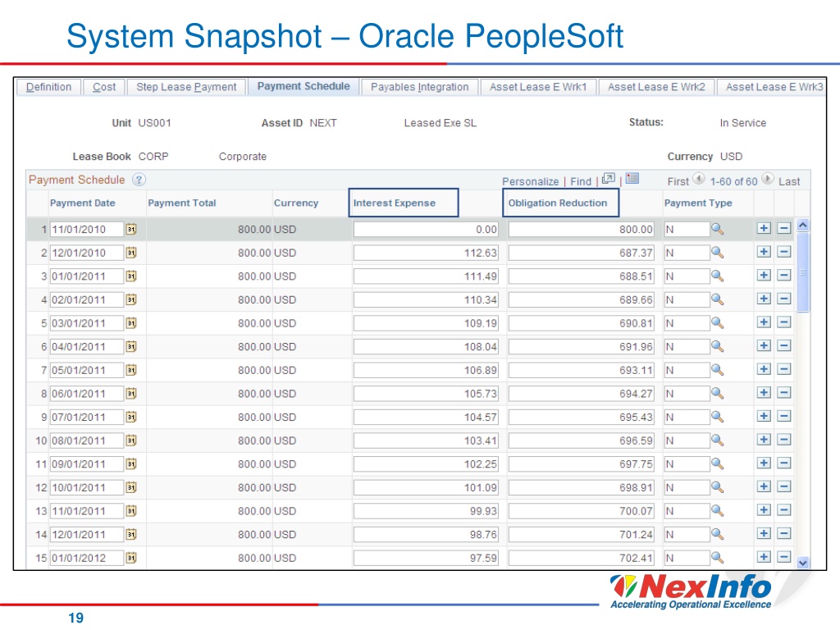Open calendar picker for 11/01/2010 payment date

131,230
